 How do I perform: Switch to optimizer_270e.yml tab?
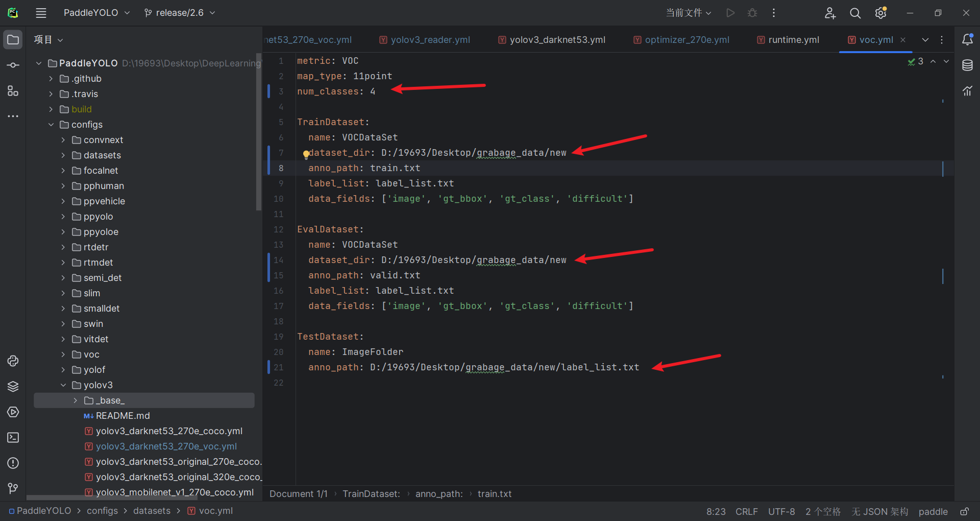pyautogui.click(x=681, y=40)
